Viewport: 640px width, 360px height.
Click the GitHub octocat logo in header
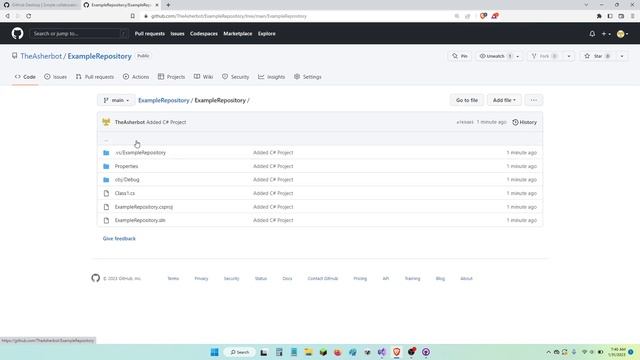tap(18, 33)
